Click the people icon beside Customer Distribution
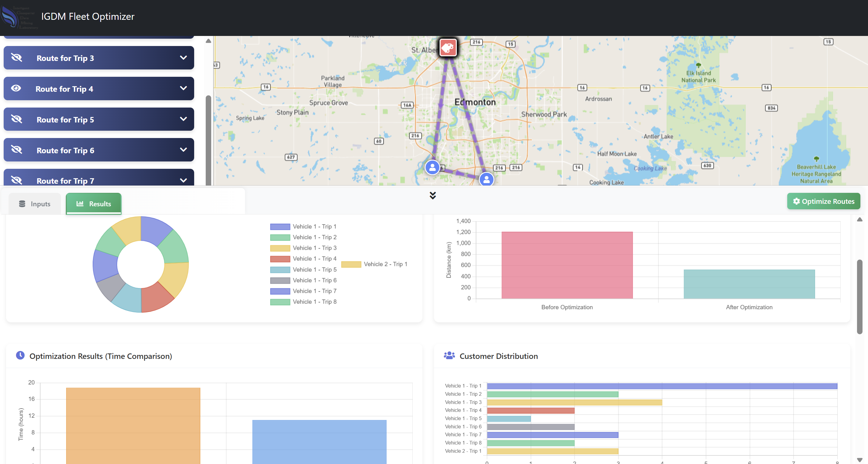This screenshot has height=464, width=868. tap(449, 356)
